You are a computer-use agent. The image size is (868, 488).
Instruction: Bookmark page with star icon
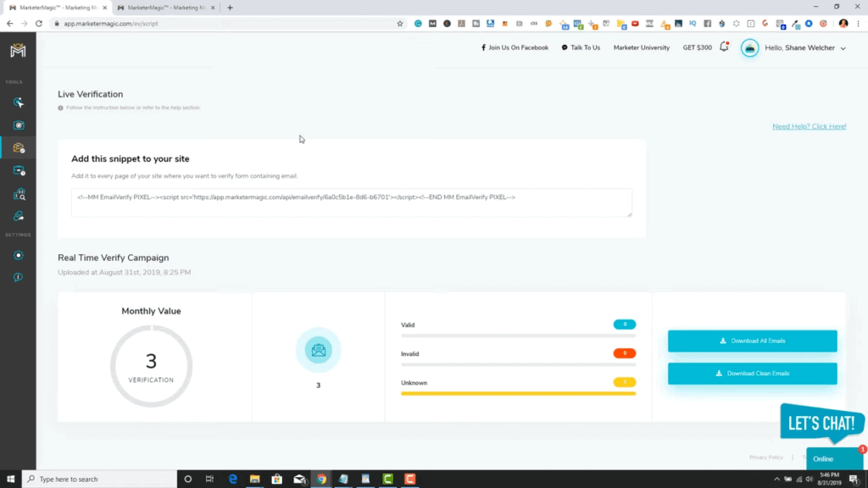tap(400, 23)
